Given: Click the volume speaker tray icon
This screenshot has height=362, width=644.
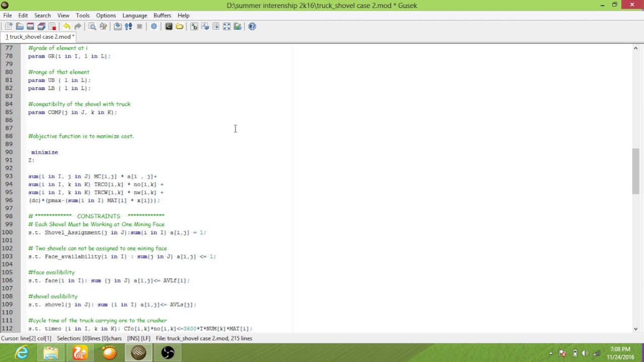Looking at the screenshot, I should [586, 353].
